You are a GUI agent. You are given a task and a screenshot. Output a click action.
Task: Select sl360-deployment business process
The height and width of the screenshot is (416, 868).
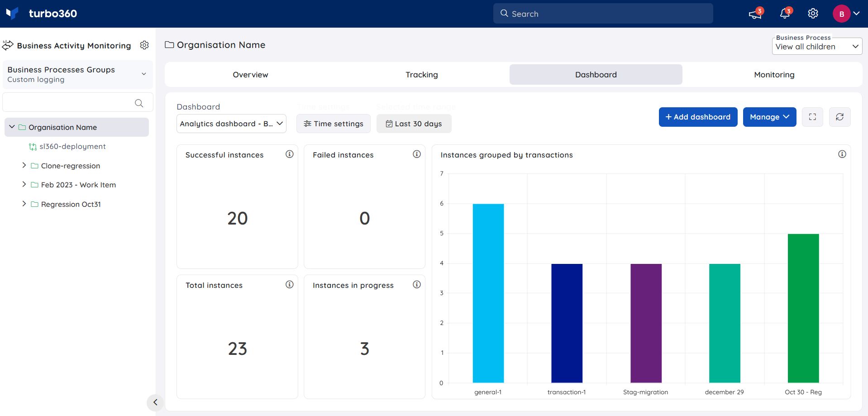(72, 147)
